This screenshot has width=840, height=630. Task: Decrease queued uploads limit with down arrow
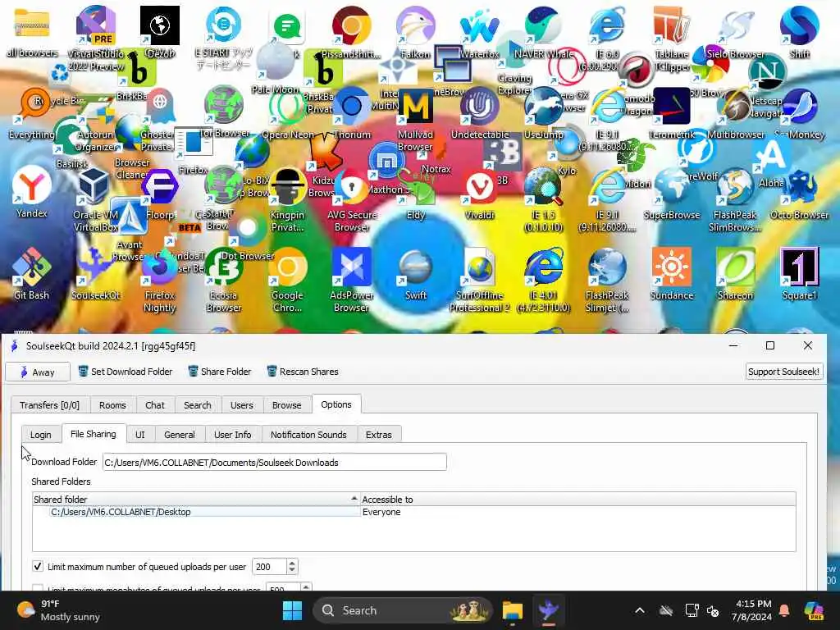(x=292, y=570)
